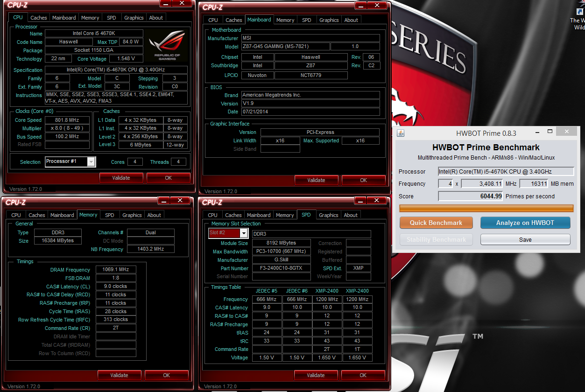
Task: Select Memory tab in CPU-Z CPU window
Action: (x=90, y=18)
